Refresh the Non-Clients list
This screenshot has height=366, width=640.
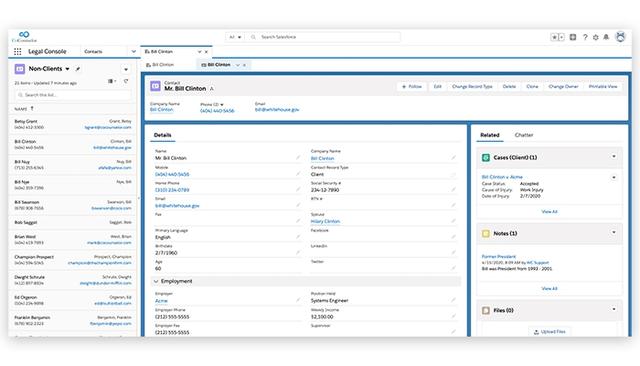click(126, 81)
